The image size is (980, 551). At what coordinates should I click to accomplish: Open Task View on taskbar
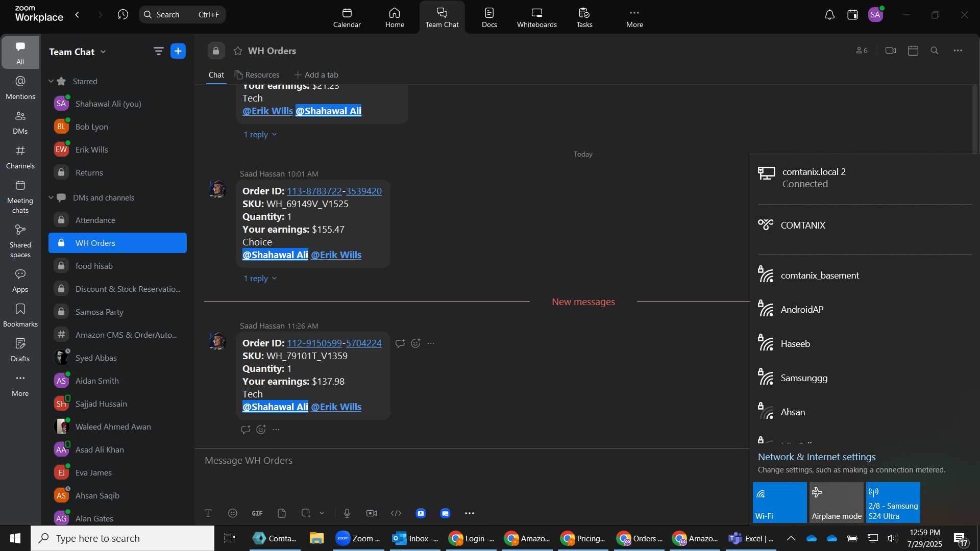(x=230, y=538)
